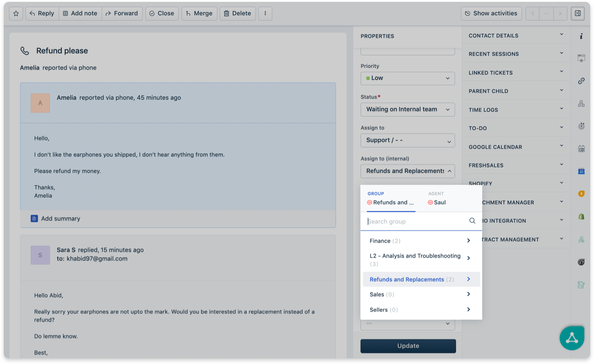Open the teal Freddy assistant button
This screenshot has height=364, width=594.
coord(572,338)
